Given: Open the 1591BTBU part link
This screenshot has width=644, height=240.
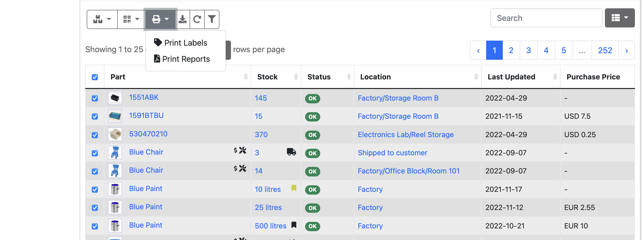Looking at the screenshot, I should pos(146,115).
